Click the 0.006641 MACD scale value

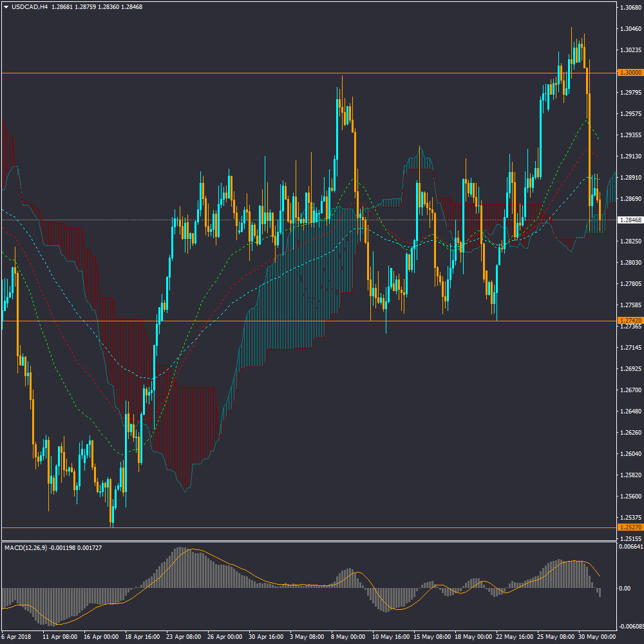631,547
